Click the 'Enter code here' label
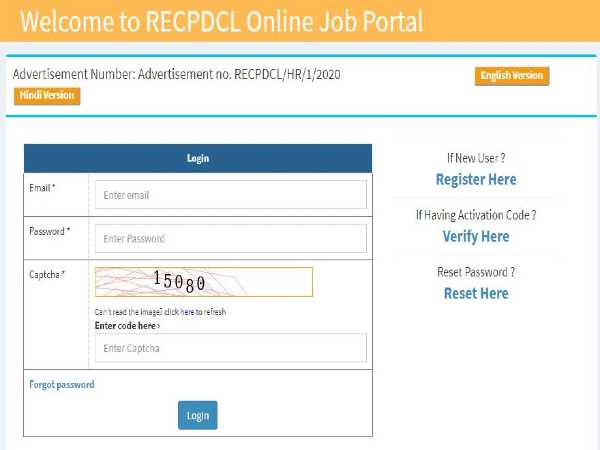This screenshot has width=600, height=450. (x=127, y=326)
